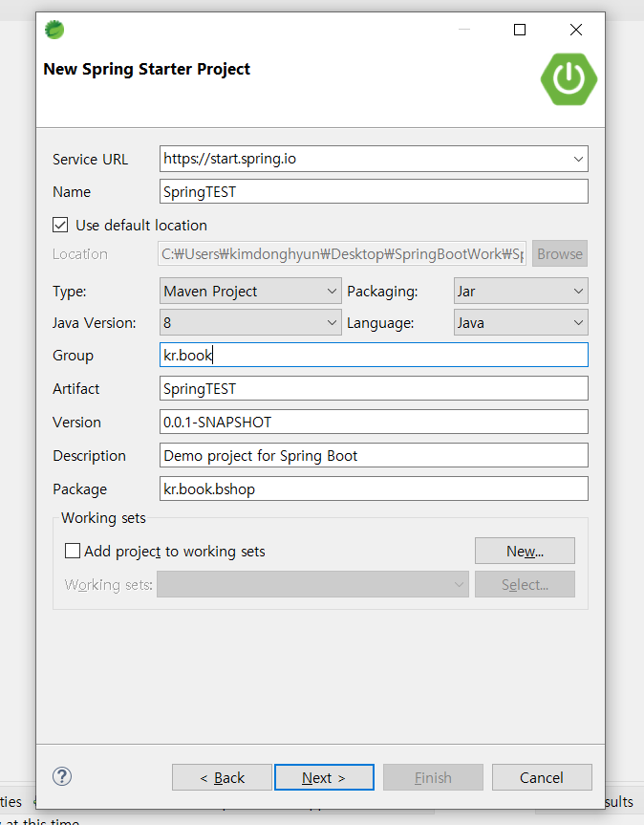The image size is (644, 825).
Task: Click the Cancel button
Action: (x=542, y=777)
